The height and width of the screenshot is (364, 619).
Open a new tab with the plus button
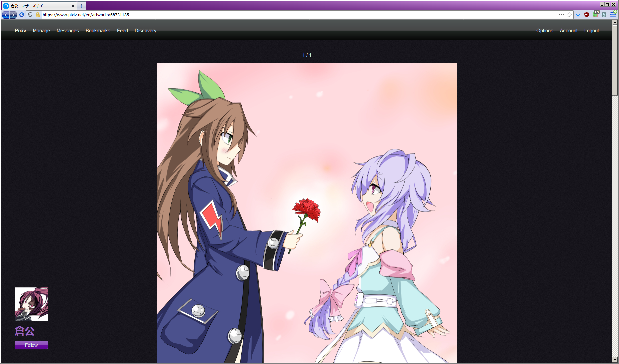tap(82, 6)
